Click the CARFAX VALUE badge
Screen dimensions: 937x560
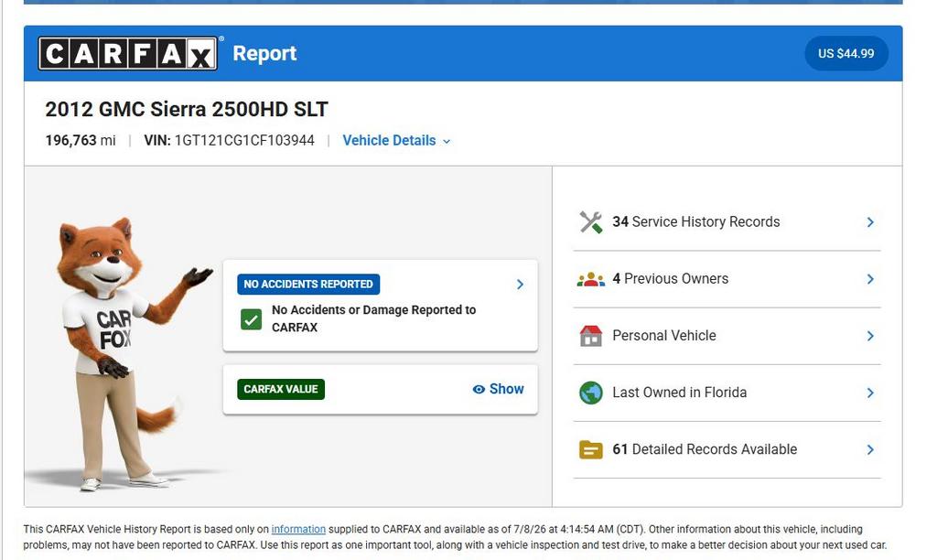[x=281, y=389]
